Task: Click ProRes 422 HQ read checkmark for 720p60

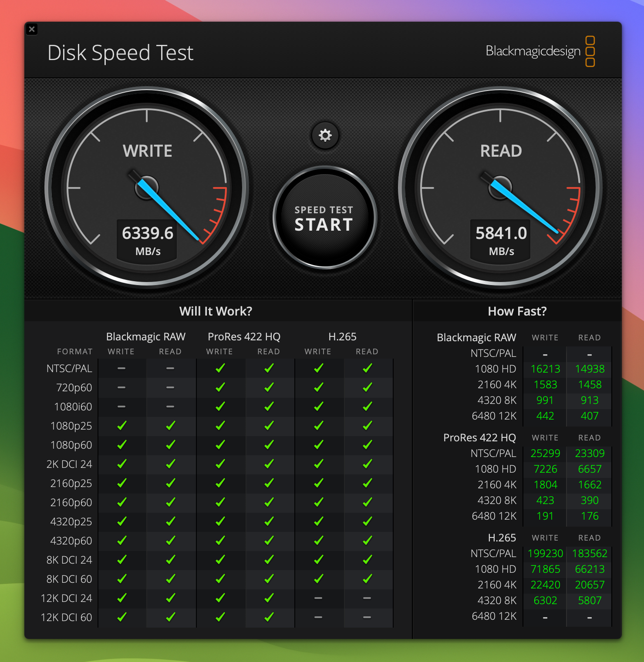Action: 269,387
